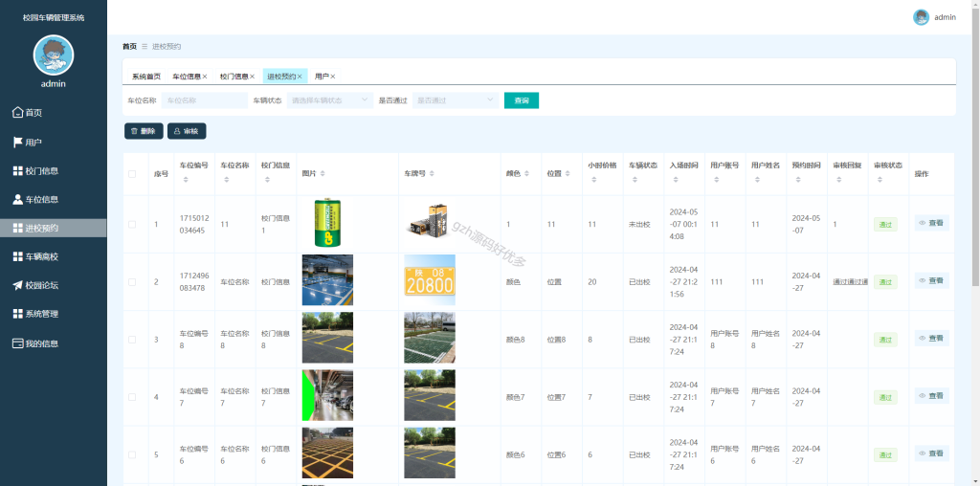
Task: Focus the 车位名称 search field
Action: (x=205, y=100)
